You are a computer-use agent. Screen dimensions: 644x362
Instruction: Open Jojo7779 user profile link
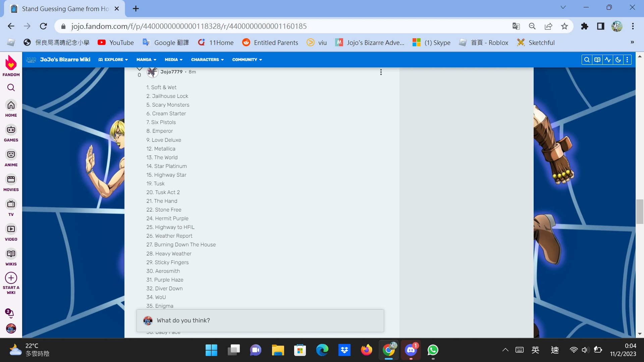(171, 72)
